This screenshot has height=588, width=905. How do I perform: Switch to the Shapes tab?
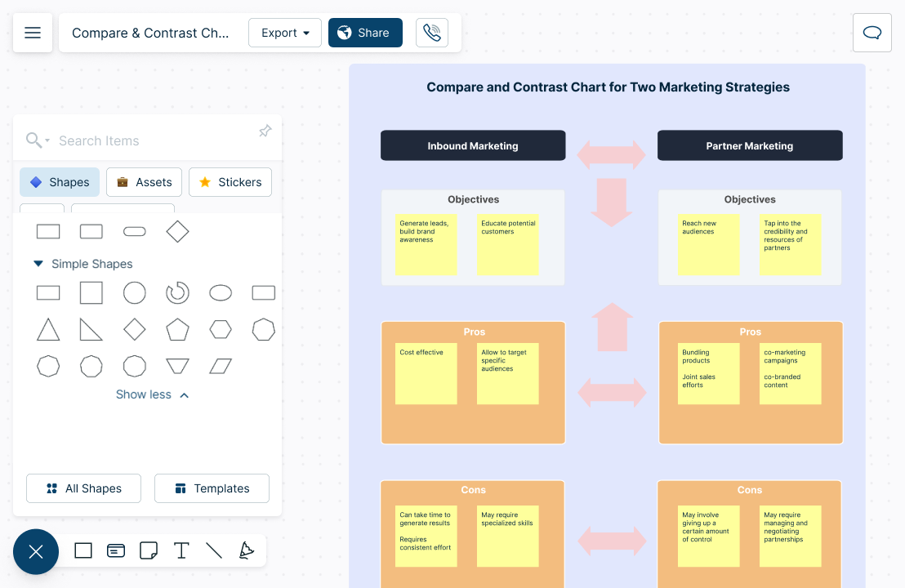click(x=60, y=182)
